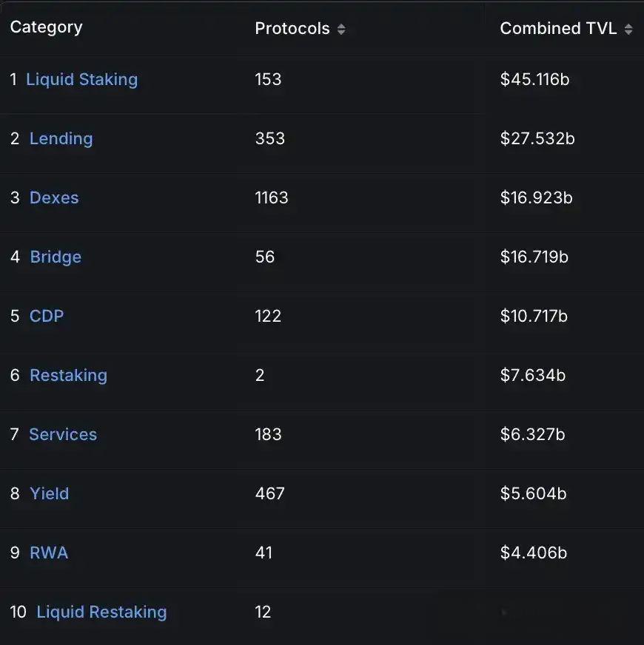Open the Lending category link

pyautogui.click(x=61, y=138)
